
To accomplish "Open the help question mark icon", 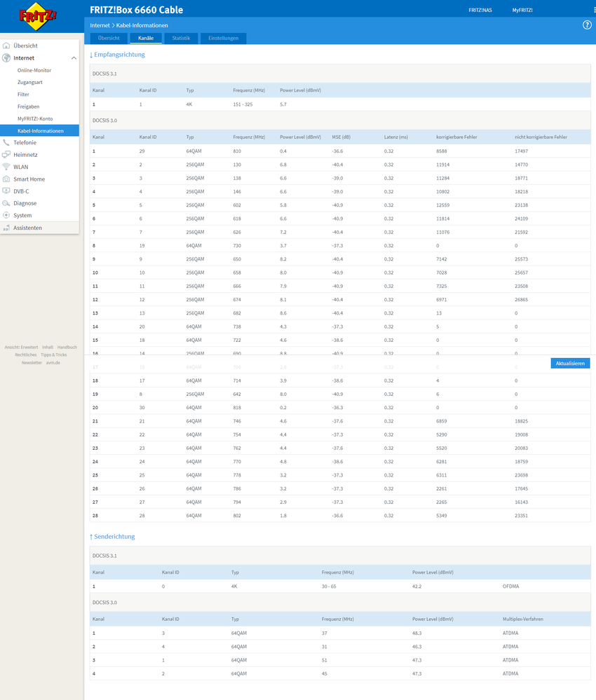I will 587,25.
